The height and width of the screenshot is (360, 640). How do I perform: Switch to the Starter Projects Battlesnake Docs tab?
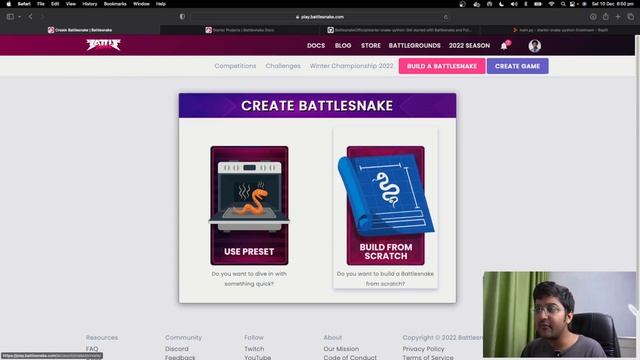(x=240, y=30)
